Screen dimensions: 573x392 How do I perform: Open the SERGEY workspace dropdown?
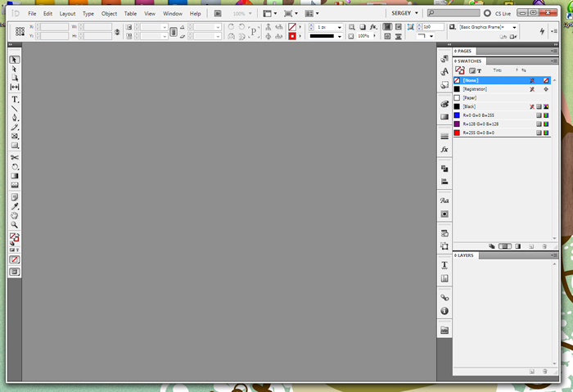[403, 14]
